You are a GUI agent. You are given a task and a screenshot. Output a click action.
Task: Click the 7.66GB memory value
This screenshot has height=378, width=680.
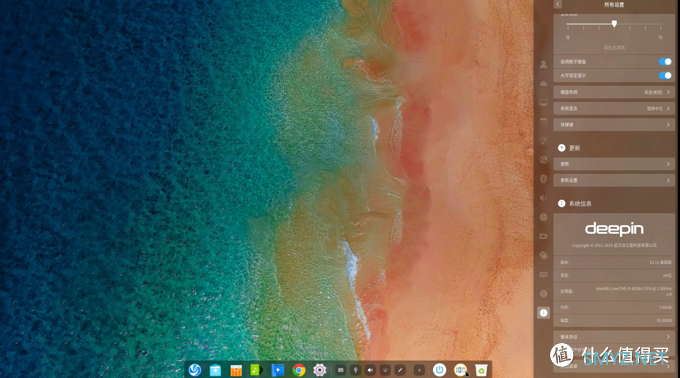665,307
